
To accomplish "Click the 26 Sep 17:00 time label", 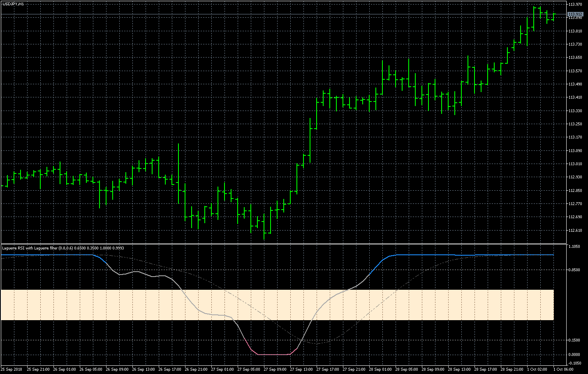I will [170, 369].
